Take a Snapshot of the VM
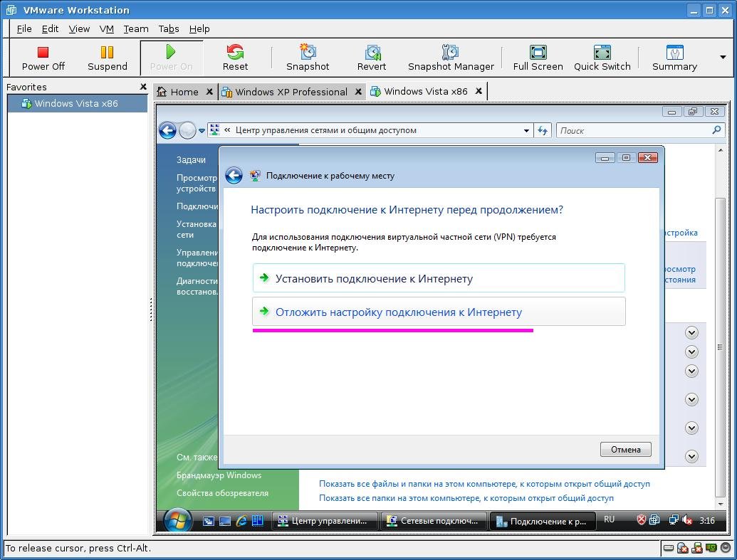737x560 pixels. point(308,58)
